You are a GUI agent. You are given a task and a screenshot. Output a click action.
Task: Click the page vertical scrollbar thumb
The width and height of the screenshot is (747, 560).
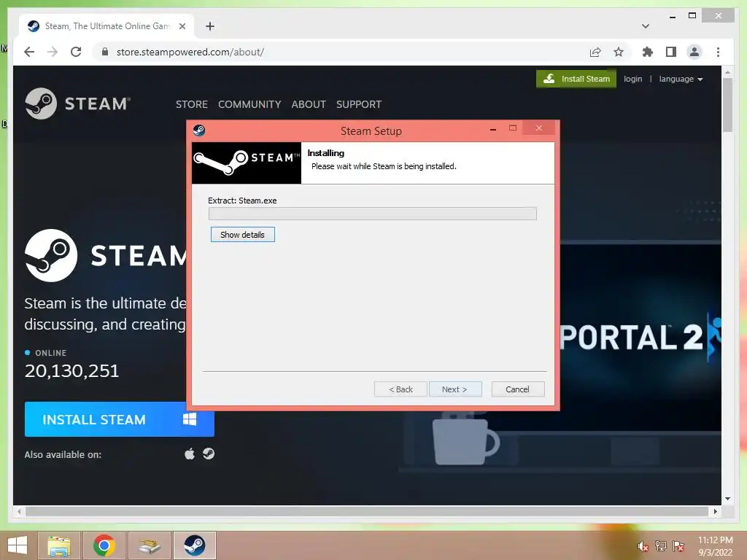(x=727, y=104)
